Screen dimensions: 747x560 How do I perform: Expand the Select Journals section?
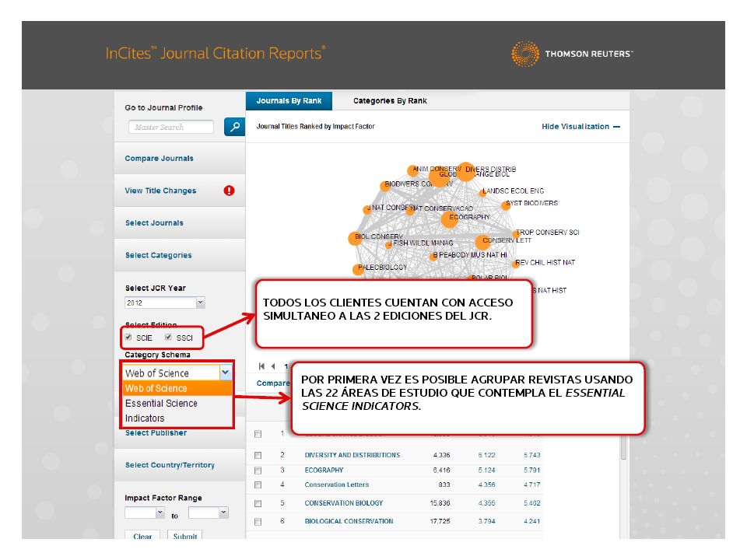(154, 223)
